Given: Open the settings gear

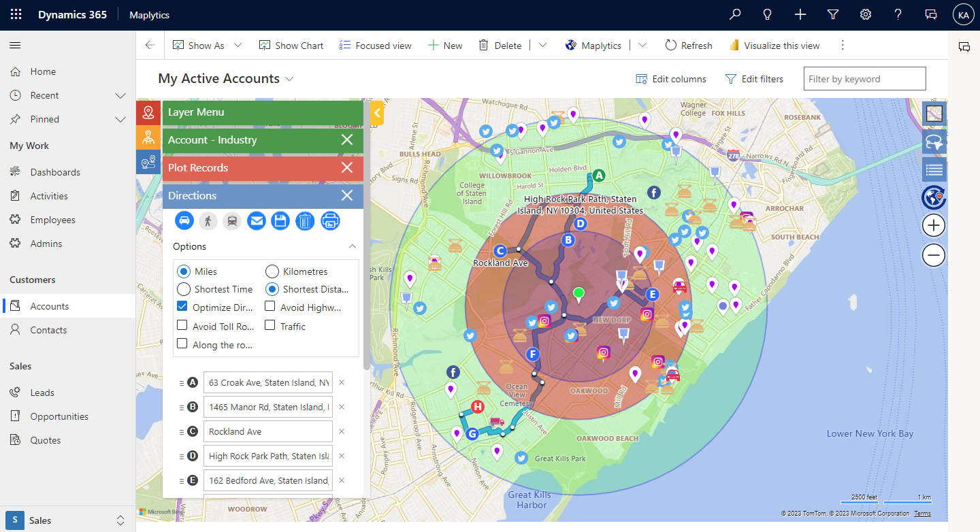Looking at the screenshot, I should tap(866, 14).
